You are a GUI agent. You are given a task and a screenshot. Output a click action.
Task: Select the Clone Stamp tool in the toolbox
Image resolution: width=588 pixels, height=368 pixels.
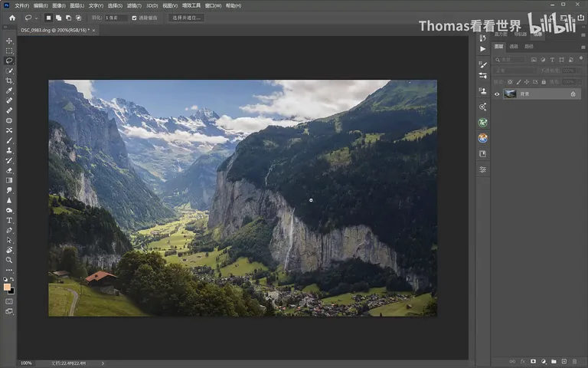coord(9,150)
